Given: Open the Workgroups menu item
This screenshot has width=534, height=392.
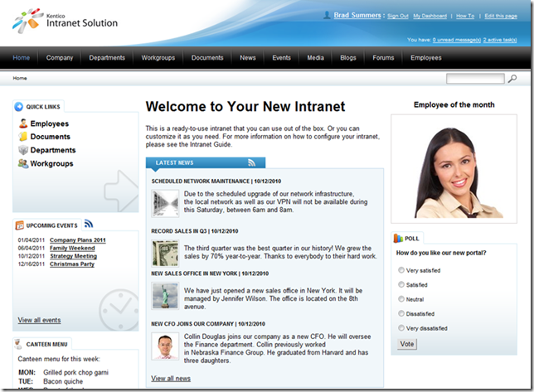Looking at the screenshot, I should coord(158,57).
